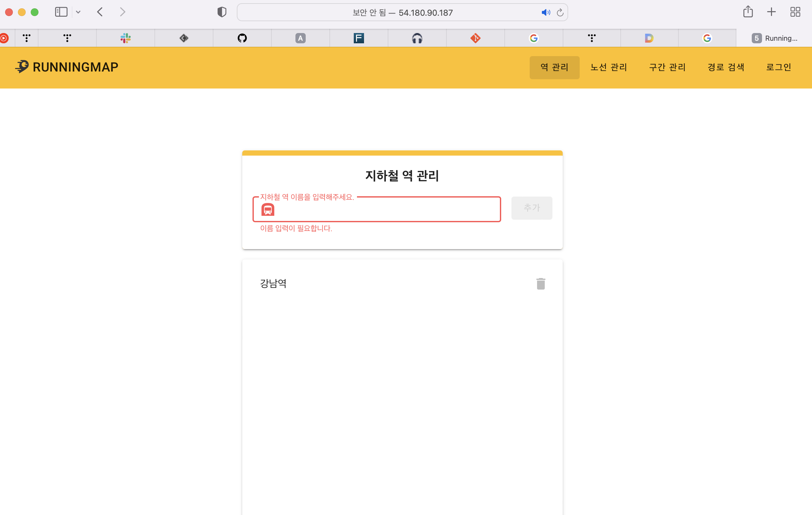Click trash icon next to 강남역

click(x=541, y=283)
